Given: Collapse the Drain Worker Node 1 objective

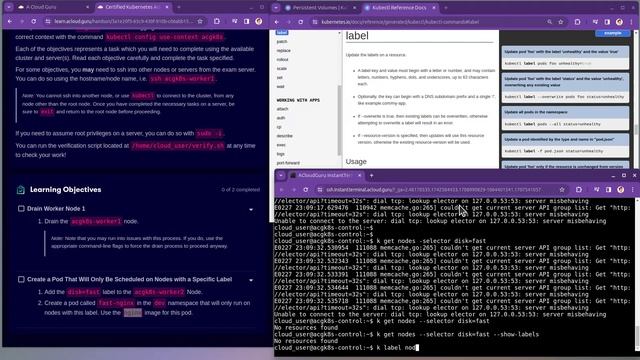Looking at the screenshot, I should point(251,209).
